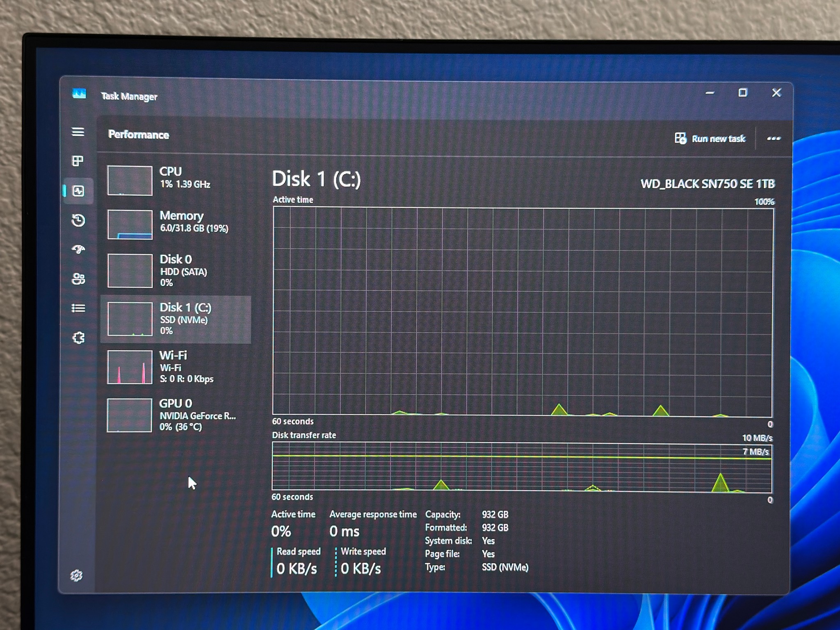Click the Disk transfer rate graph
This screenshot has height=630, width=840.
coord(522,467)
